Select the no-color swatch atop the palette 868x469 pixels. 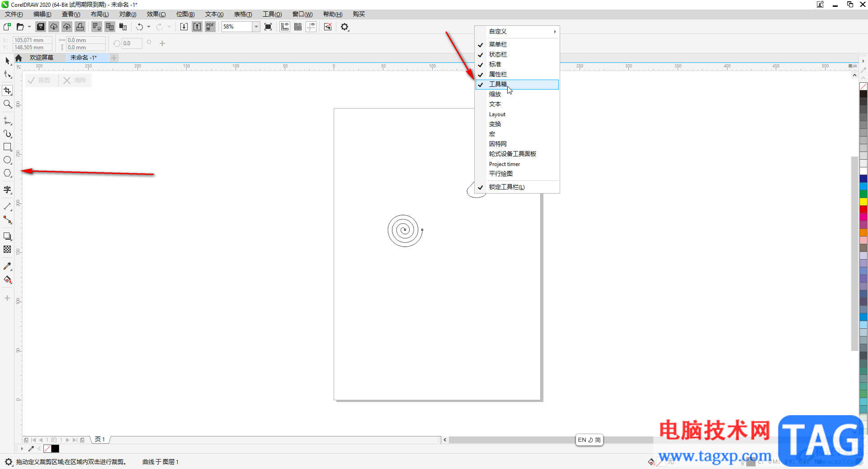point(863,86)
